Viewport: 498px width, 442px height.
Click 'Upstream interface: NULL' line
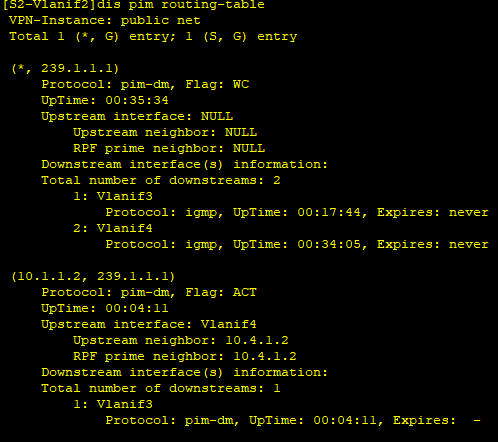pyautogui.click(x=137, y=116)
